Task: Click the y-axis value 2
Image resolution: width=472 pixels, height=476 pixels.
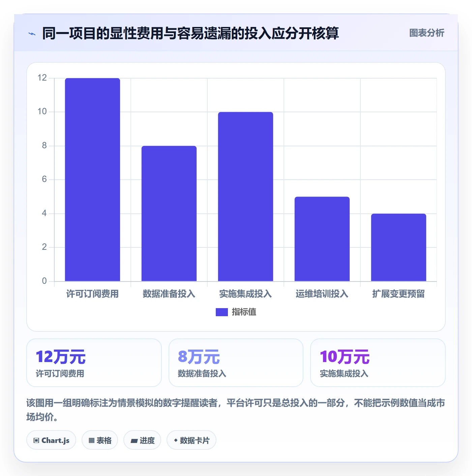Action: (x=44, y=247)
